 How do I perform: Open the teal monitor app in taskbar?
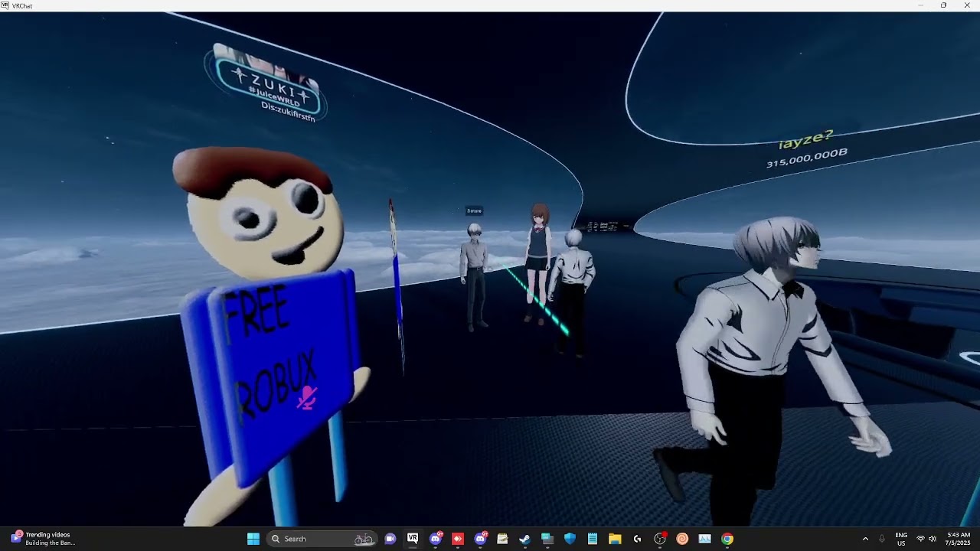pos(547,539)
